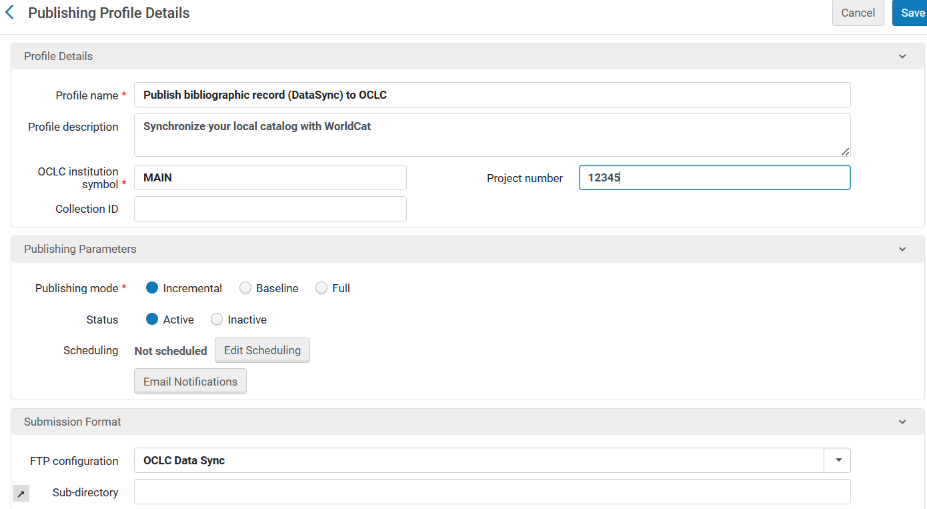
Task: Click into the Profile name field
Action: (x=491, y=95)
